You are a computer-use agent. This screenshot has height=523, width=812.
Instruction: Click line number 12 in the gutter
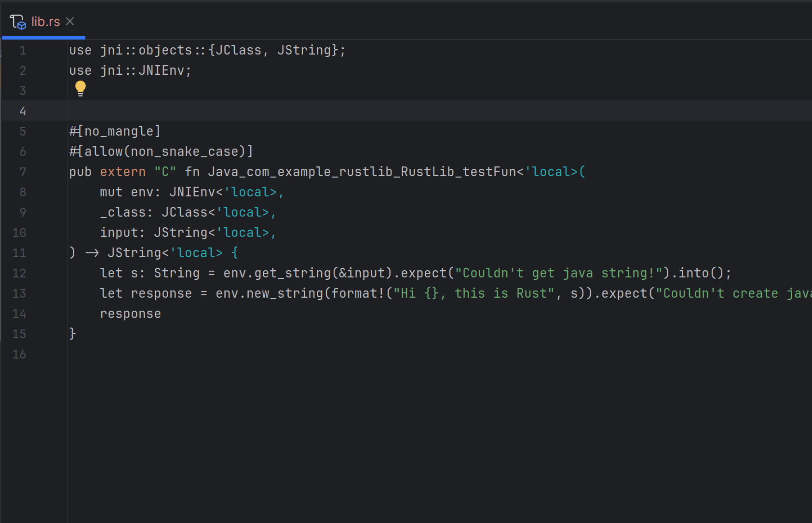tap(19, 273)
